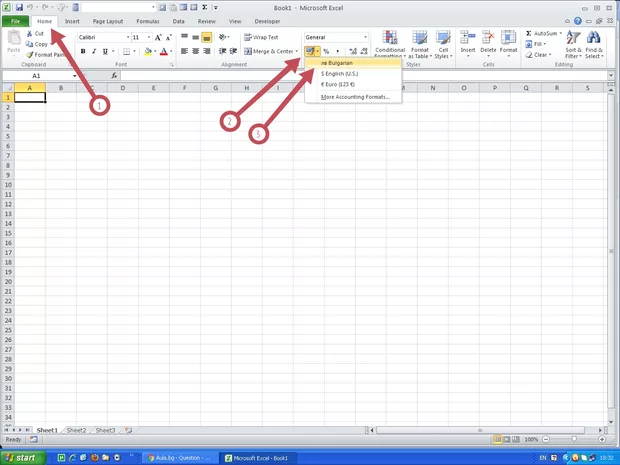The height and width of the screenshot is (465, 620).
Task: Open the Calibri font name dropdown
Action: 128,37
